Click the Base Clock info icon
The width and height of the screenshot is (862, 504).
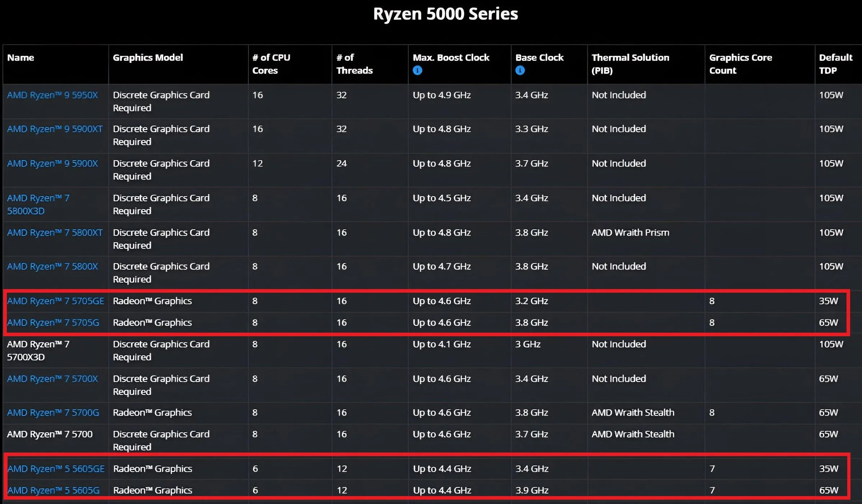click(520, 71)
